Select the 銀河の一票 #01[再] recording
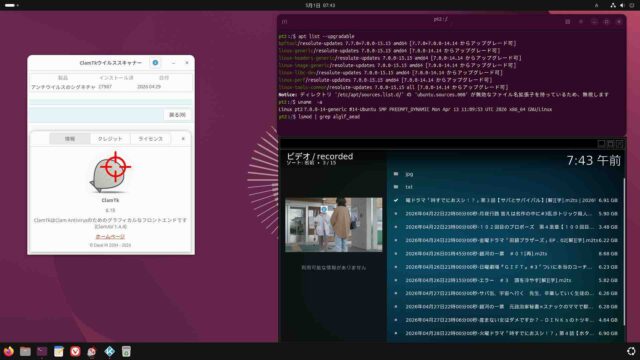The image size is (640, 360). click(506, 253)
